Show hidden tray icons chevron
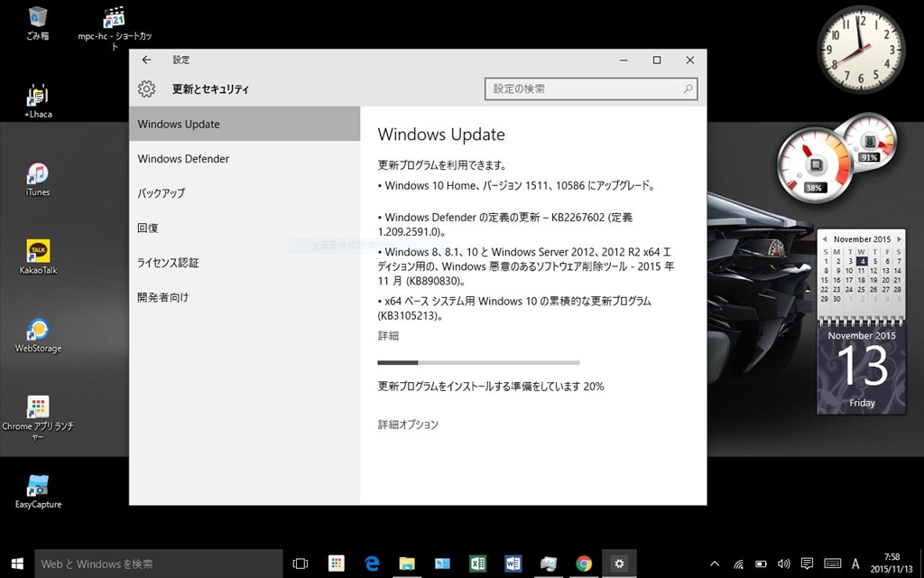Image resolution: width=924 pixels, height=578 pixels. (x=715, y=564)
